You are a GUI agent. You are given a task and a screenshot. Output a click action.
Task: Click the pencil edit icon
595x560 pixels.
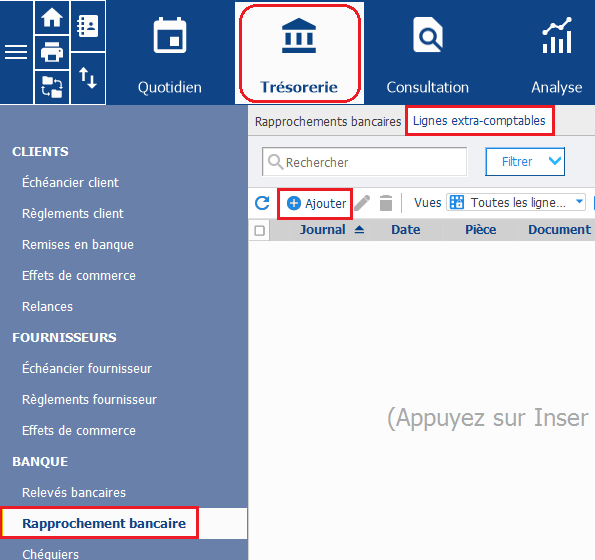[362, 203]
